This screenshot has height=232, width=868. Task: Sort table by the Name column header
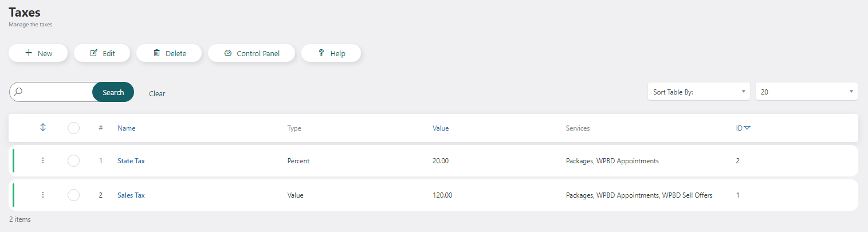[x=127, y=128]
